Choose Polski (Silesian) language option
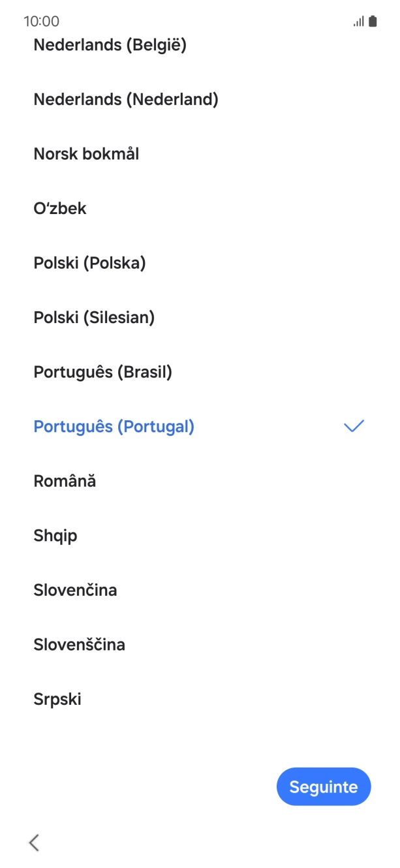This screenshot has height=868, width=400. coord(94,318)
